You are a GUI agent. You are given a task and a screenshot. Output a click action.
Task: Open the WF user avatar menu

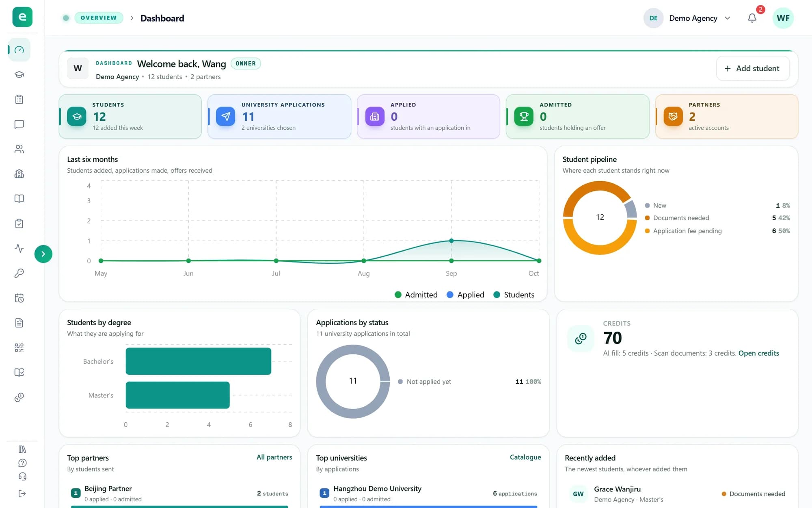pos(783,18)
